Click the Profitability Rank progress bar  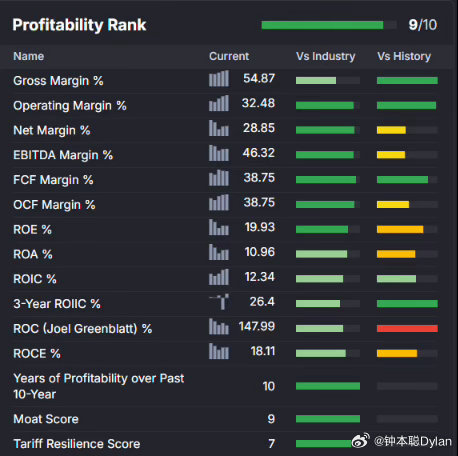tap(329, 25)
